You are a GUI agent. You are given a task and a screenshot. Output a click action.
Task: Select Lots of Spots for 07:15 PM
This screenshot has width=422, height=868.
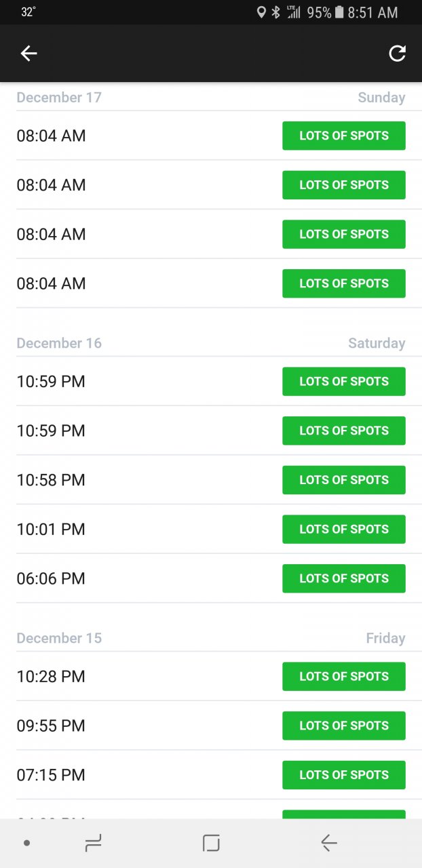point(343,775)
